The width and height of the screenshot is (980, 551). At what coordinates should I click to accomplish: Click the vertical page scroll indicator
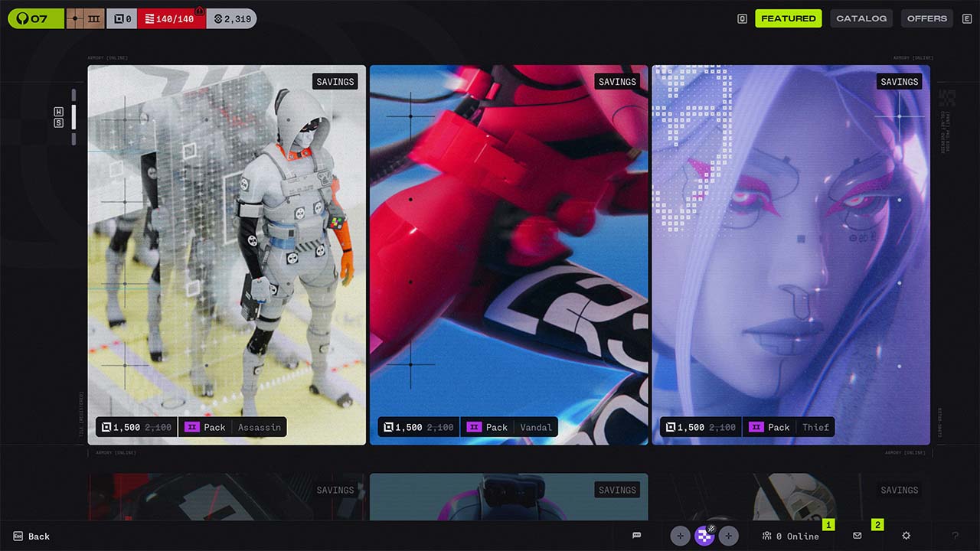[73, 116]
